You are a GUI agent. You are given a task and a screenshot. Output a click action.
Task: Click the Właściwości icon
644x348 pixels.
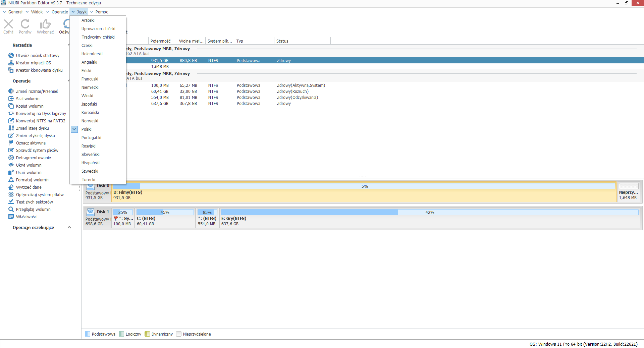[x=11, y=217]
